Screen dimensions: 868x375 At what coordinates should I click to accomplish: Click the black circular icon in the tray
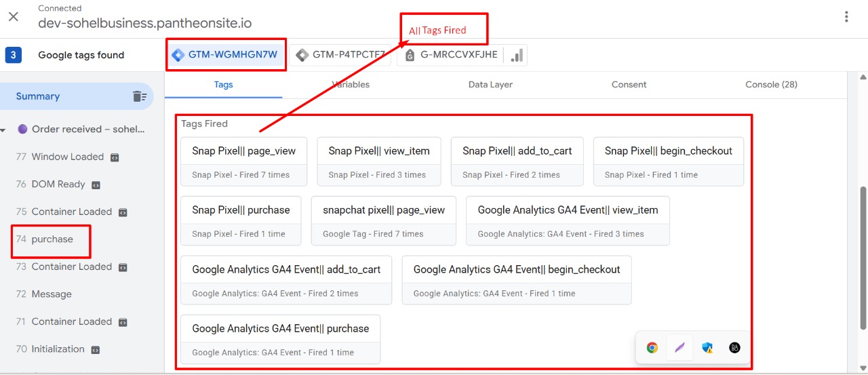pyautogui.click(x=734, y=348)
